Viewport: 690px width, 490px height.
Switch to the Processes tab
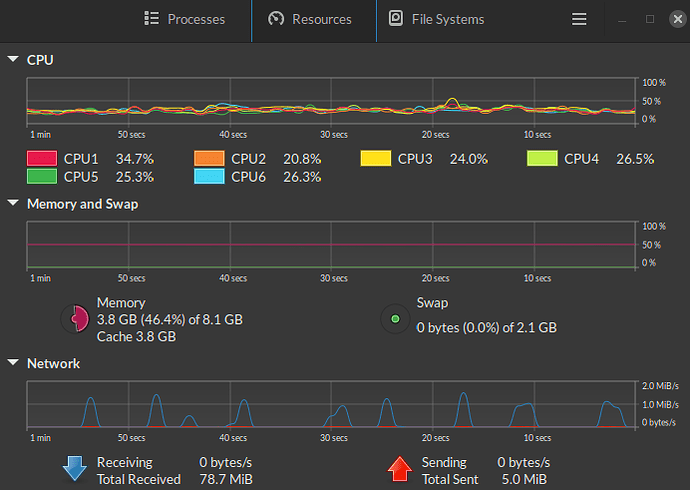tap(185, 19)
